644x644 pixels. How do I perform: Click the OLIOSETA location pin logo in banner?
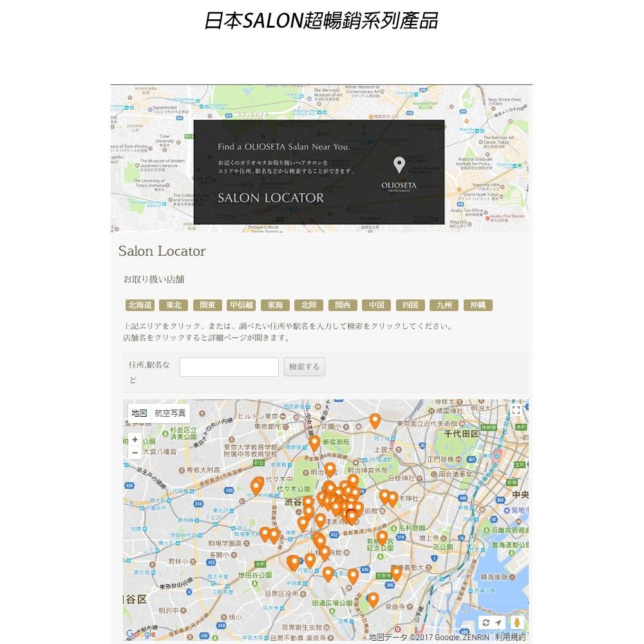tap(399, 166)
